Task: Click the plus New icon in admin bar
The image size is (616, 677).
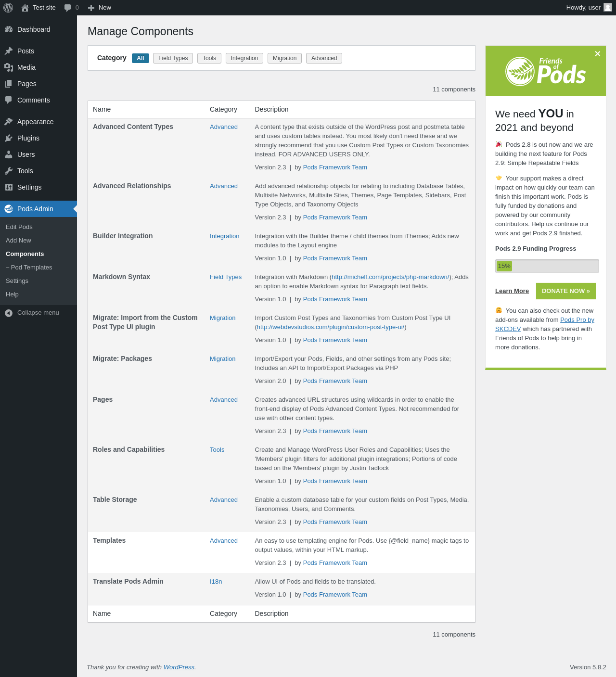Action: (91, 8)
